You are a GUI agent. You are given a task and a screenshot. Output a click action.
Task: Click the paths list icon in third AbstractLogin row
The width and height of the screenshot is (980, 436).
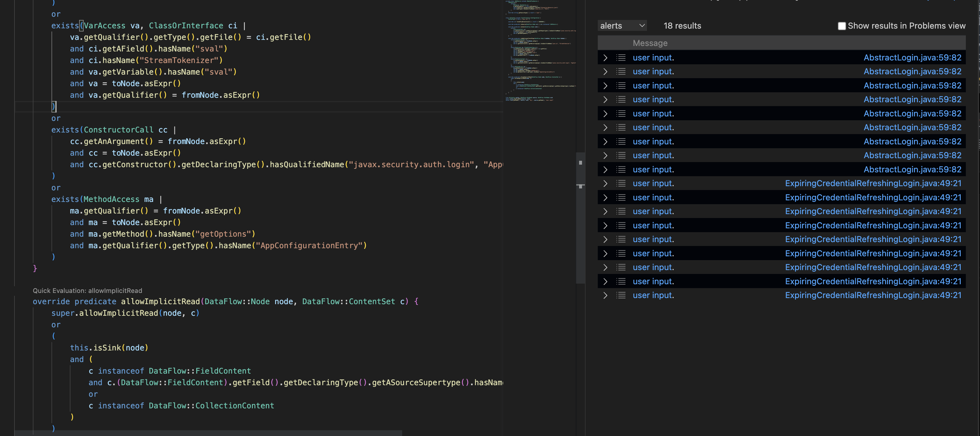coord(621,86)
